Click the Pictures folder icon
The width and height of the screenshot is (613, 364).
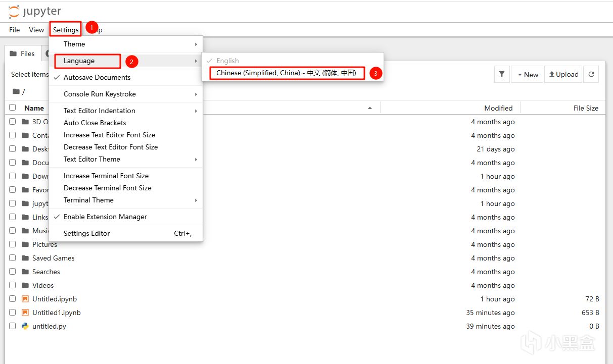tap(25, 244)
